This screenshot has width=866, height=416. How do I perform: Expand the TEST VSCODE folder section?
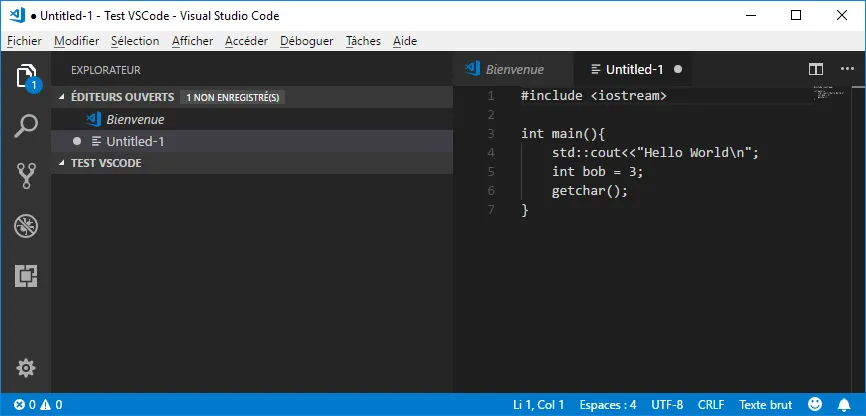coord(106,163)
